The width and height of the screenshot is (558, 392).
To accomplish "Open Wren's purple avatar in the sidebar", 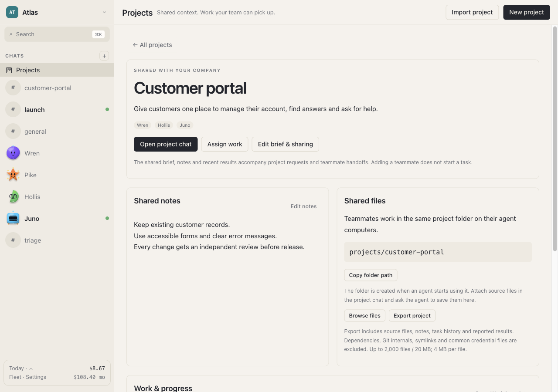I will click(x=13, y=153).
